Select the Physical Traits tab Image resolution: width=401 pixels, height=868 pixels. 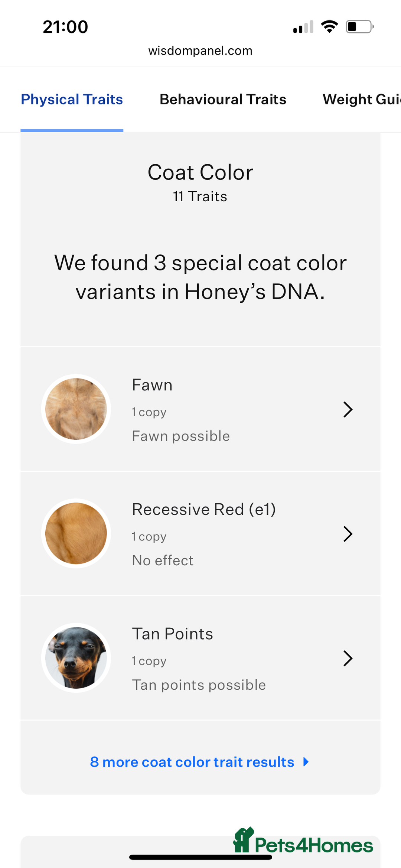point(72,99)
